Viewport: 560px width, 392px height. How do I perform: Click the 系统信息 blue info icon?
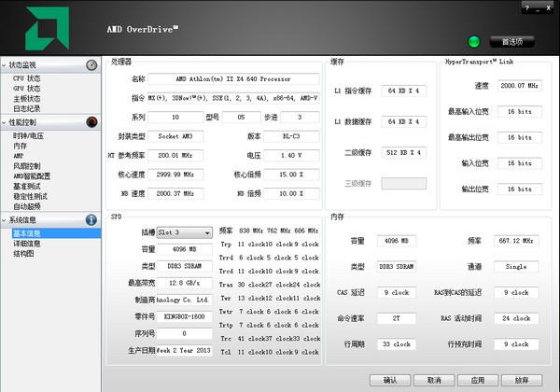click(91, 220)
